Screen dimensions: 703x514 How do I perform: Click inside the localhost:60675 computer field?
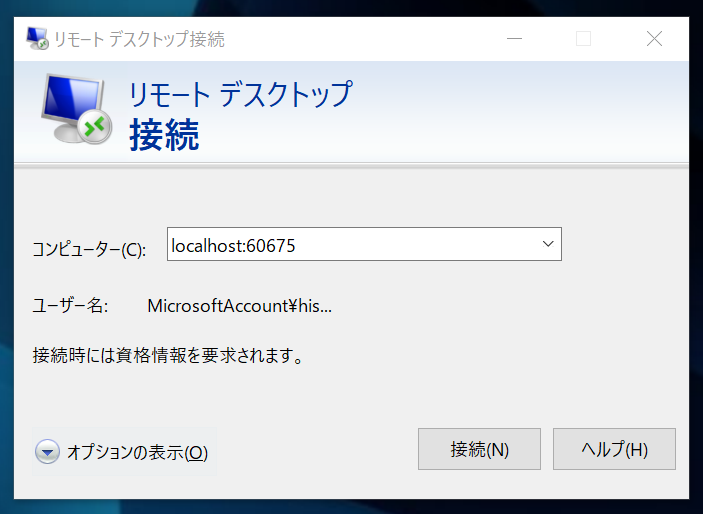pos(340,244)
